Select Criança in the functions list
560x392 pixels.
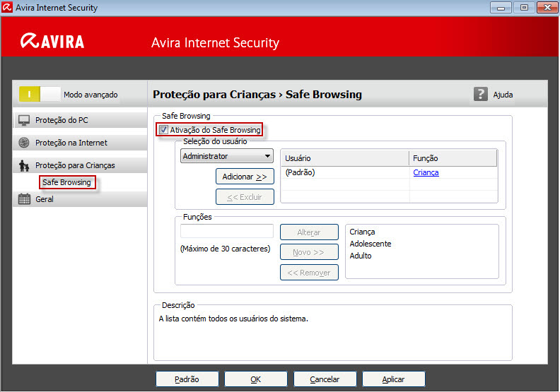pos(362,232)
